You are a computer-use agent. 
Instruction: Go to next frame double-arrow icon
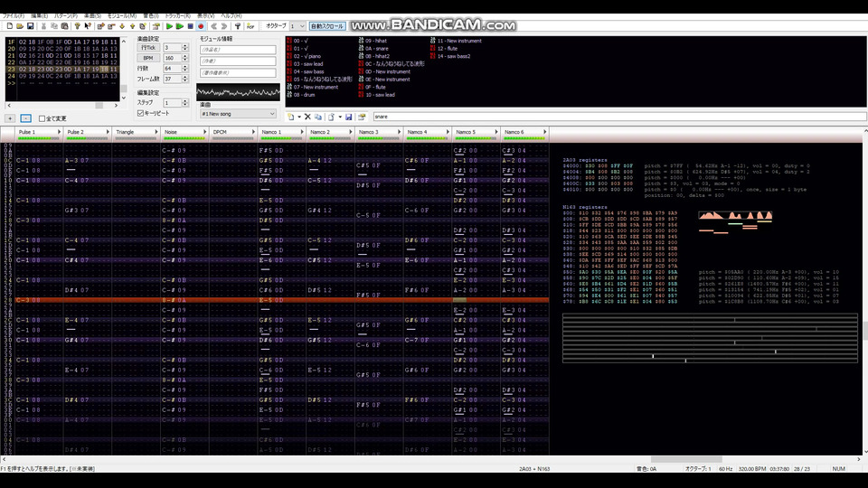coord(224,26)
